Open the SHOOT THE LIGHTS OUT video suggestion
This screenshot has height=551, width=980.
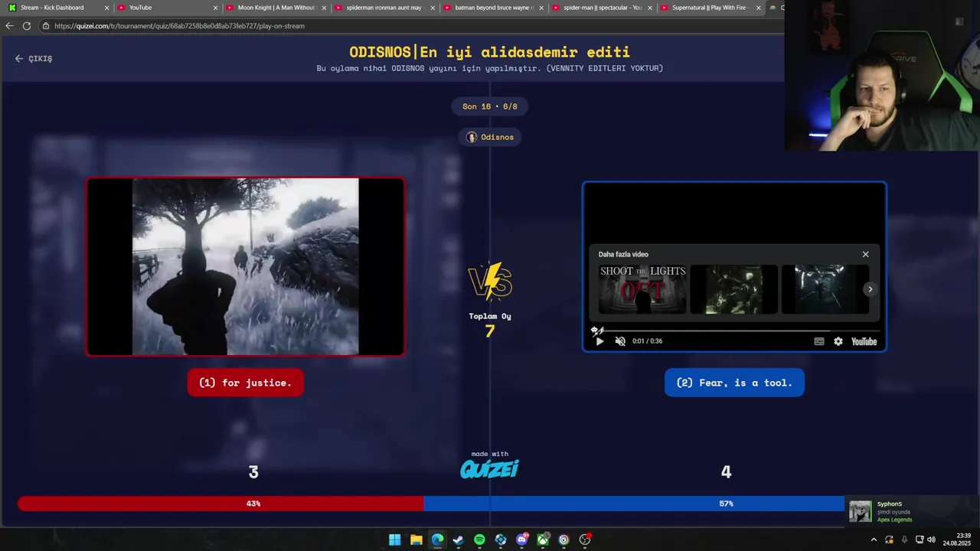(642, 289)
